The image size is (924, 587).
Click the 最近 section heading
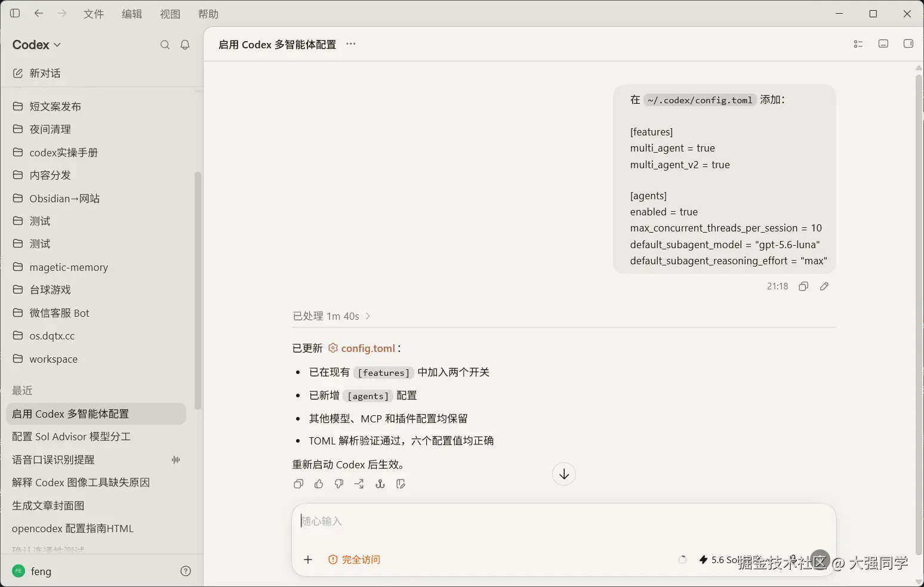22,390
